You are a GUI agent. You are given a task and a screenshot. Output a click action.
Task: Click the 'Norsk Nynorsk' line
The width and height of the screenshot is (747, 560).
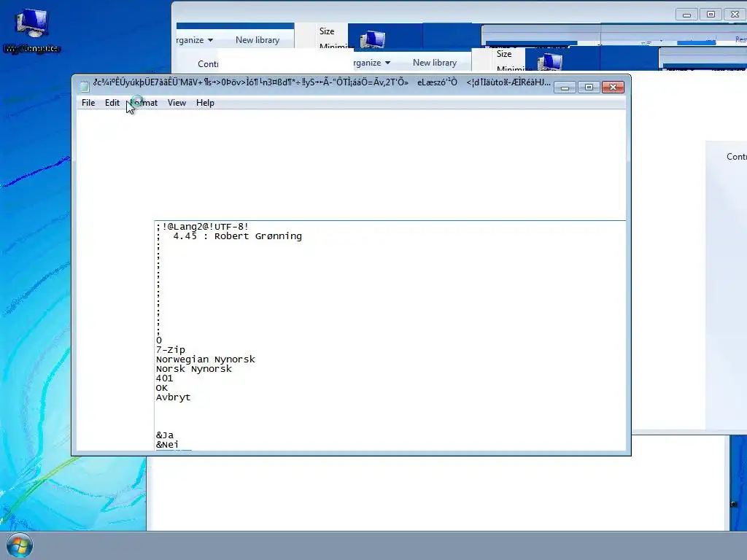194,369
